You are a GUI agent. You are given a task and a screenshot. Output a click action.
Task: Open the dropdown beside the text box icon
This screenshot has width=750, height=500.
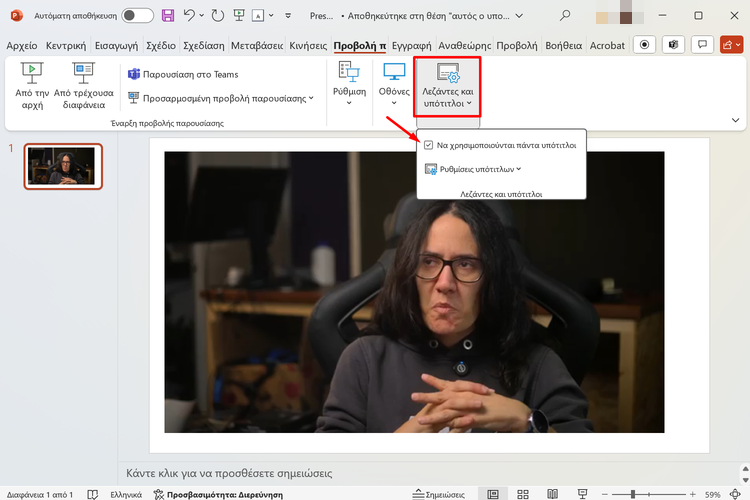point(271,16)
